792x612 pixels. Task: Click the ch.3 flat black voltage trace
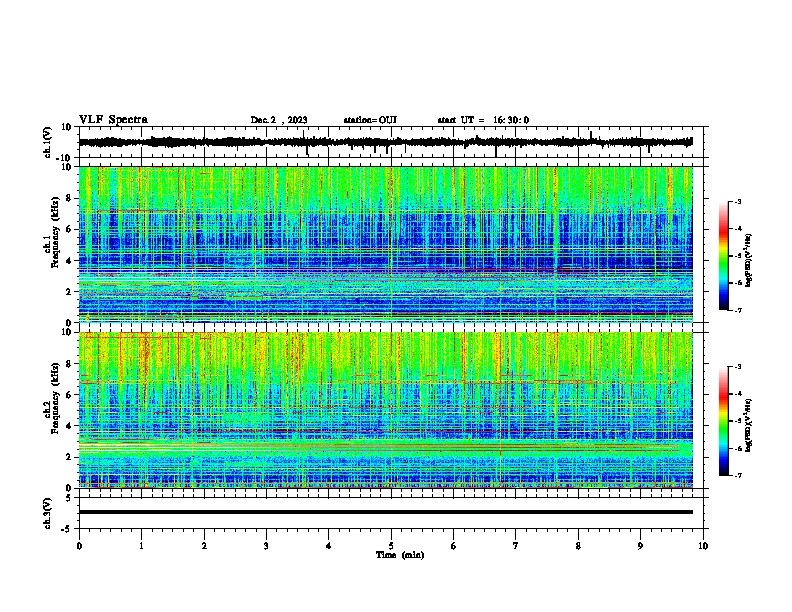click(x=386, y=512)
